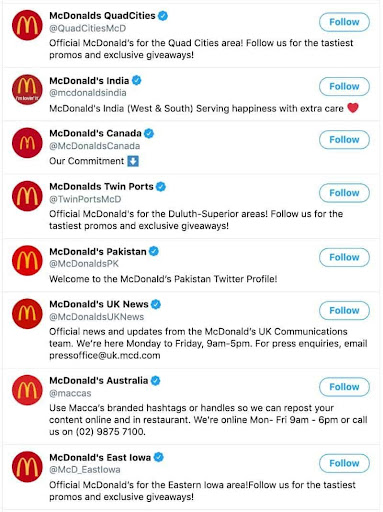
Task: Click McDonald's Australia avatar icon
Action: tap(27, 390)
